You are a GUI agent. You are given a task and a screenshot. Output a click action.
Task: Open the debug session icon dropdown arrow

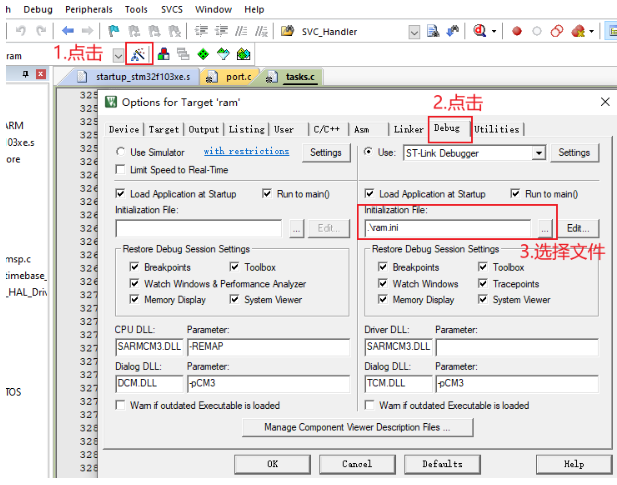[x=494, y=31]
